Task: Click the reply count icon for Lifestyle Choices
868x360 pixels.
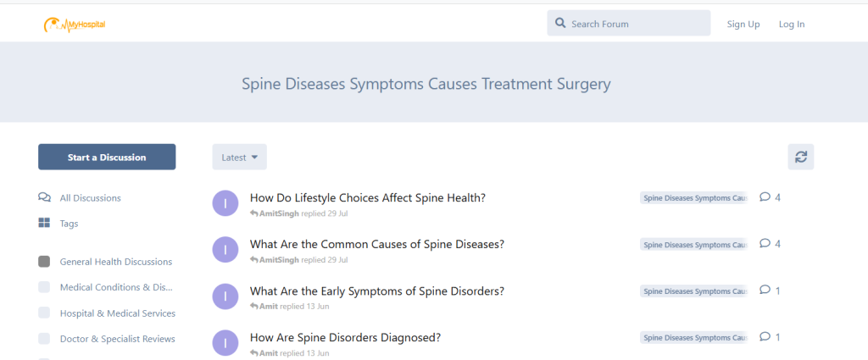Action: (x=765, y=197)
